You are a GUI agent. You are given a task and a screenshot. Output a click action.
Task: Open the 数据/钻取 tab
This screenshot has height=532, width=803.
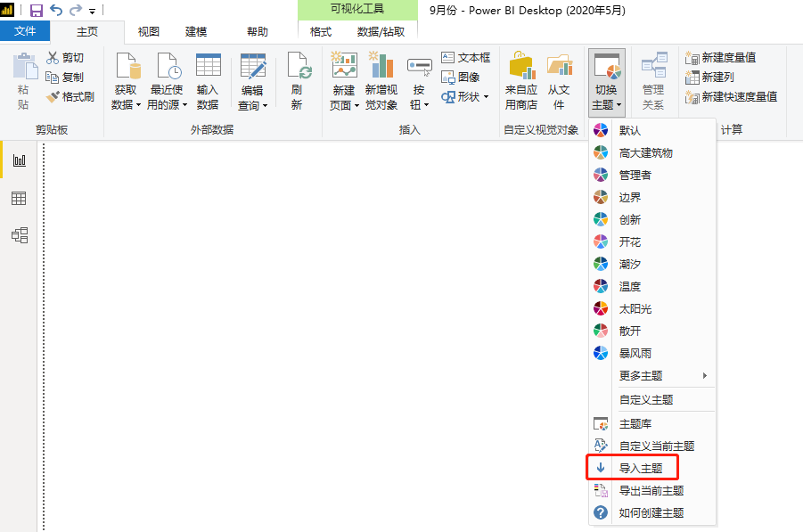[x=381, y=32]
